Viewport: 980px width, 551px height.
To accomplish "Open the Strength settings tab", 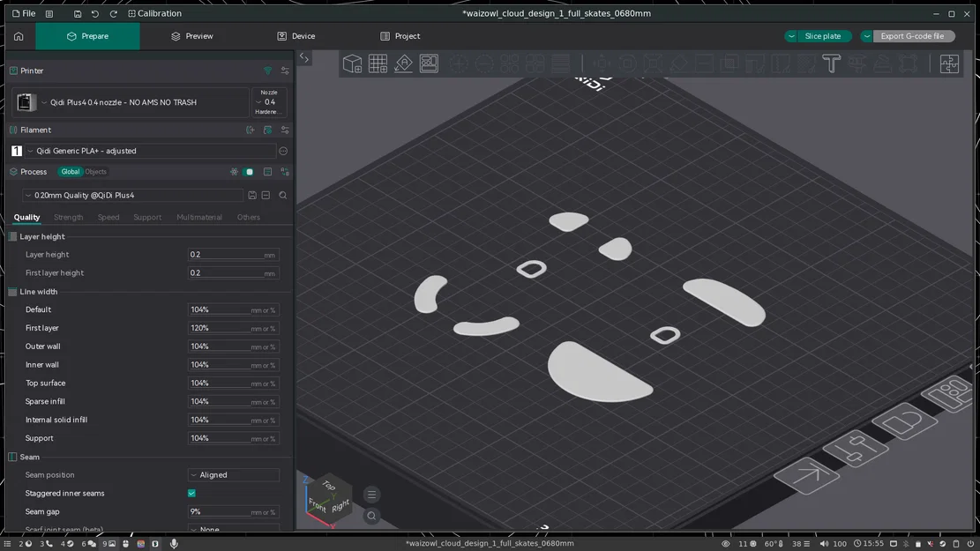I will coord(68,218).
